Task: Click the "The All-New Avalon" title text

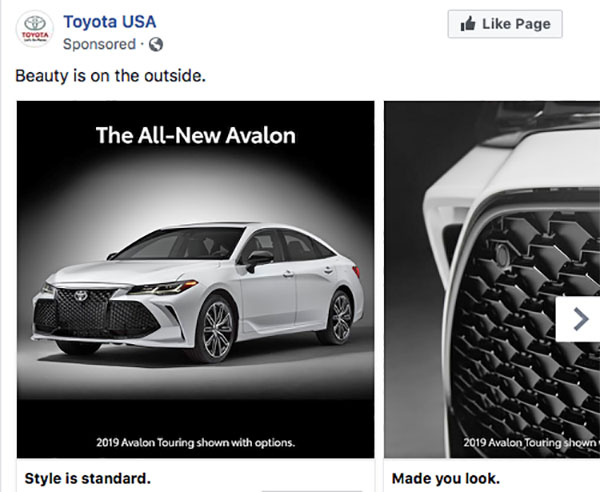Action: coord(196,135)
